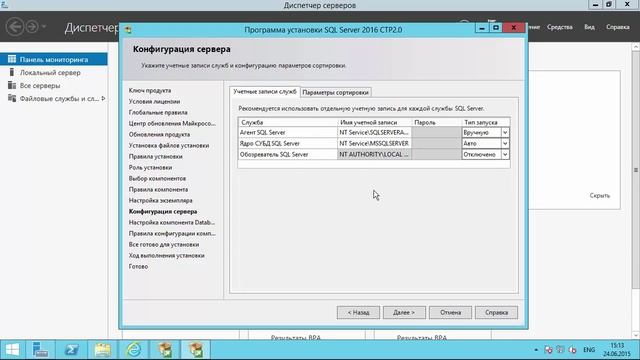Click the password field for Агент SQL Server
Screen dimensions: 640x360
pos(436,132)
